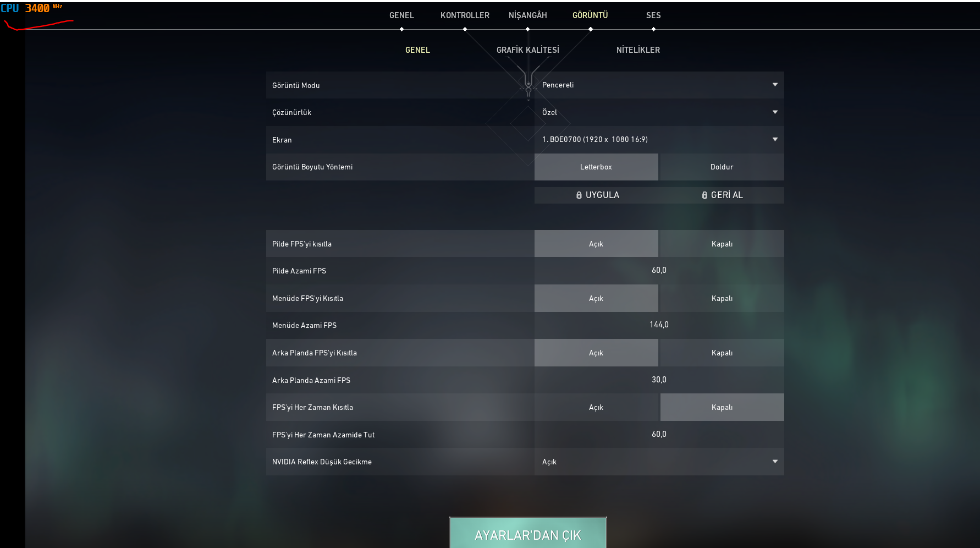This screenshot has height=548, width=980.
Task: Click the Pilde Azami FPS value field
Action: click(659, 271)
